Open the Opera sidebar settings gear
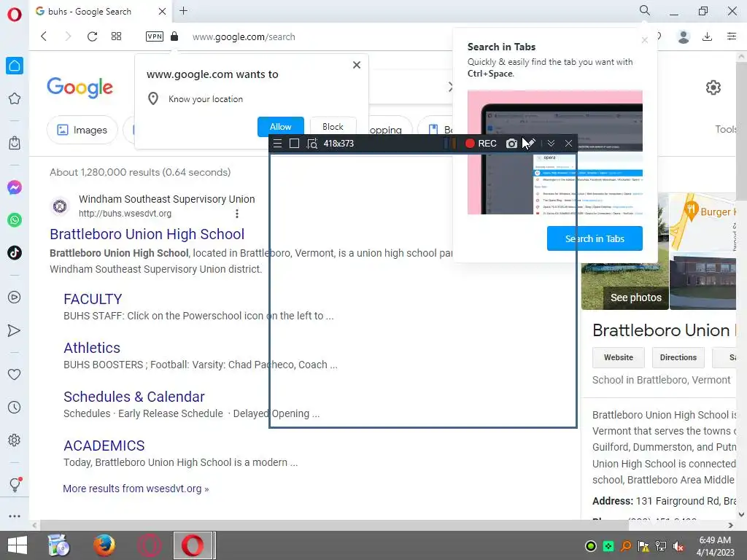Screen dimensions: 747x560 pyautogui.click(x=15, y=440)
